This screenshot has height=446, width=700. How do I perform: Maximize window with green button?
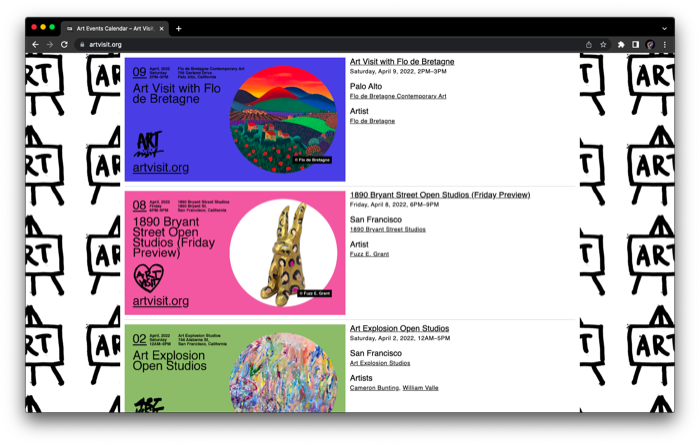point(52,27)
